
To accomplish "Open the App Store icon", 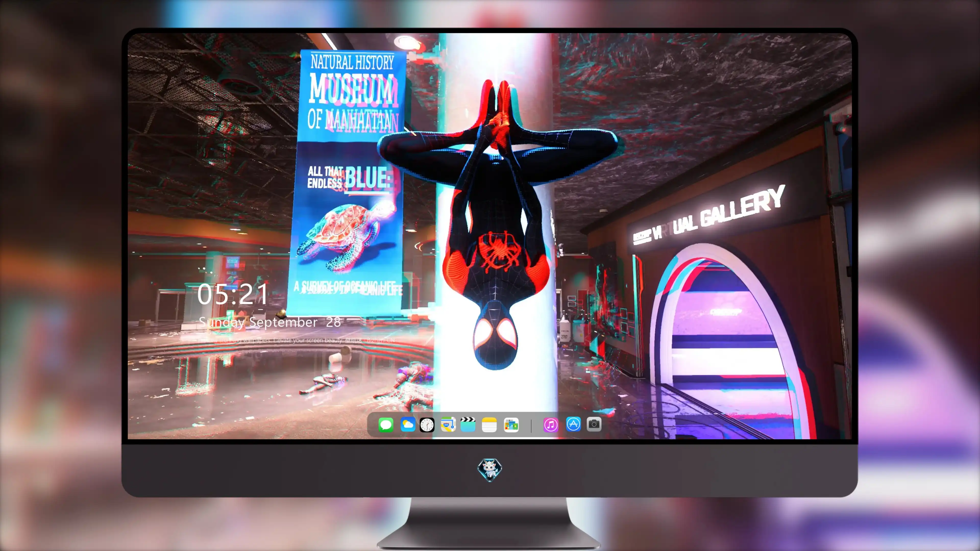I will 573,424.
